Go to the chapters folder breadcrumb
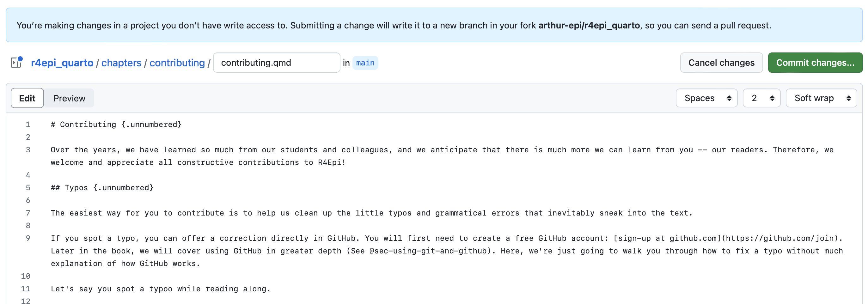 pos(121,63)
